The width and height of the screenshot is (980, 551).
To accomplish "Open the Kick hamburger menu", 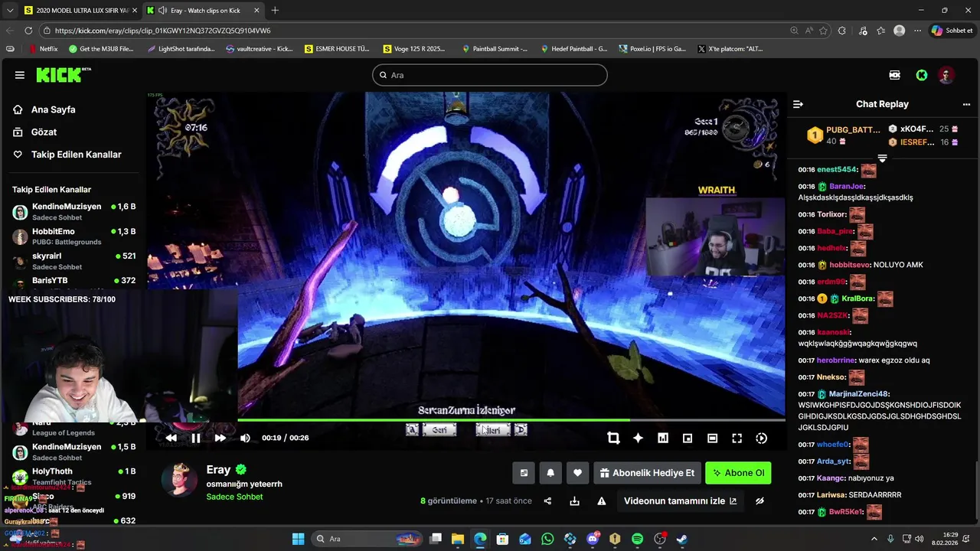I will click(19, 75).
